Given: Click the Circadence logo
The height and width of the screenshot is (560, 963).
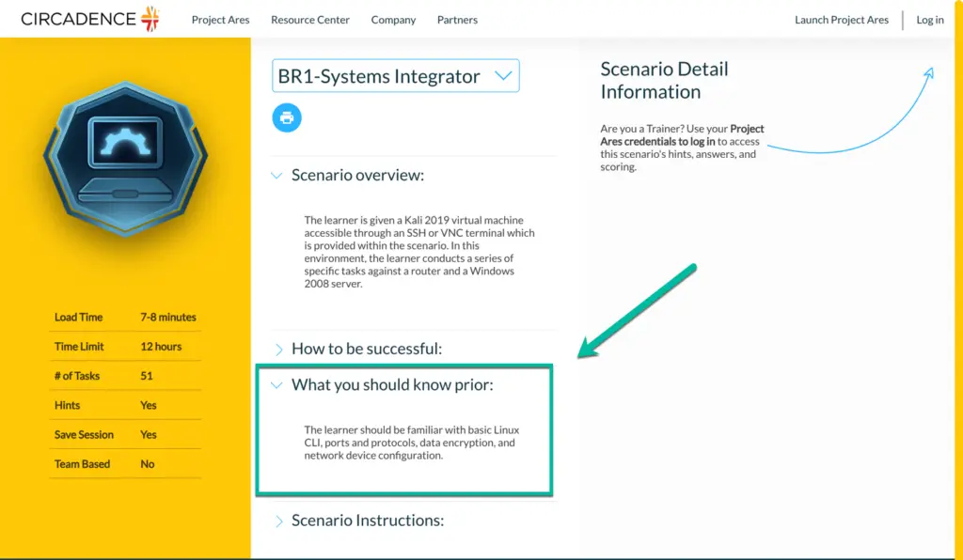Looking at the screenshot, I should [x=90, y=19].
